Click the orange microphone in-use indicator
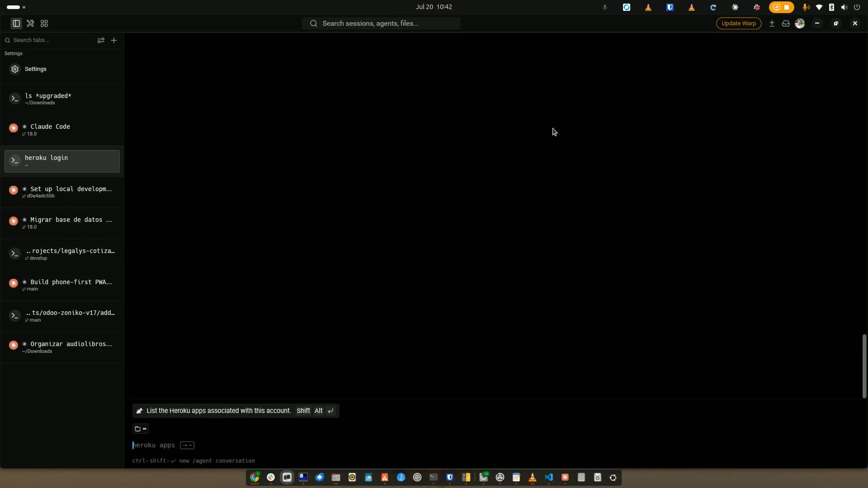 click(x=806, y=7)
